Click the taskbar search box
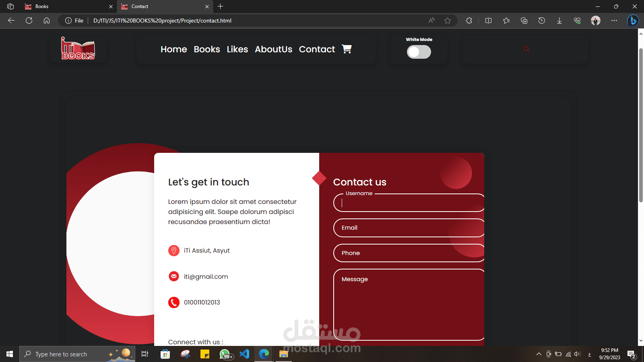 point(77,354)
